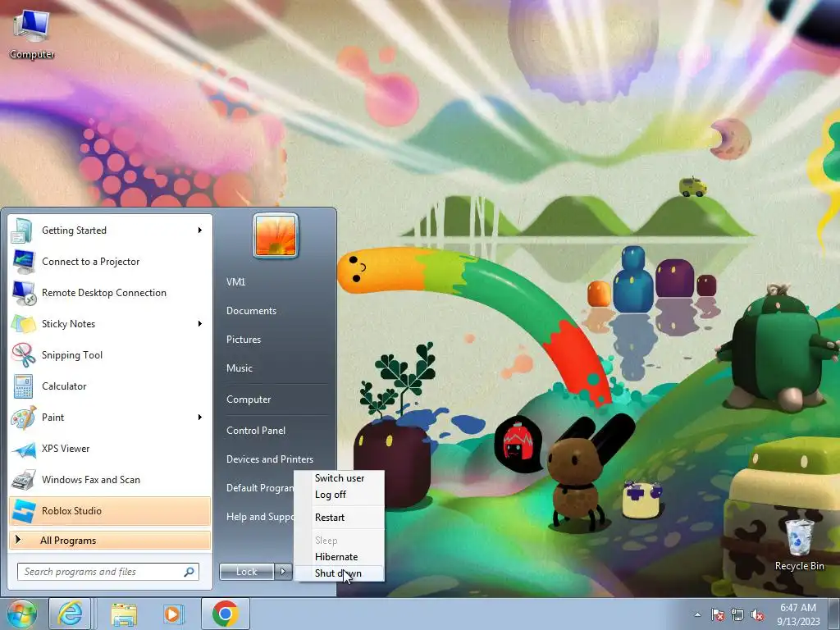Open Windows Explorer from the taskbar
Viewport: 840px width, 630px height.
coord(124,614)
